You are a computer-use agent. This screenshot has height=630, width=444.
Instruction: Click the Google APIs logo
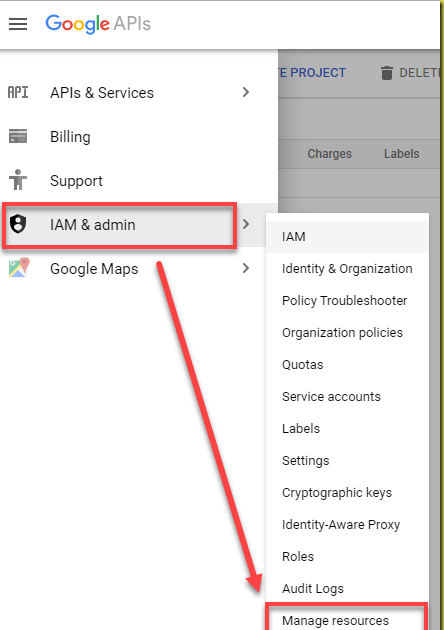pos(98,24)
